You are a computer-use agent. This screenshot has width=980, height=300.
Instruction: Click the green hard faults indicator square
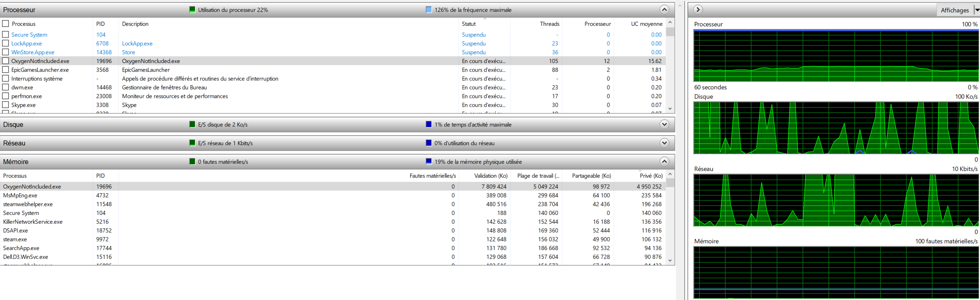coord(192,162)
